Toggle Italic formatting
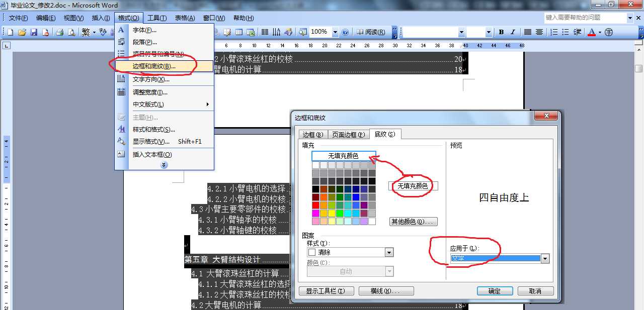Screen dimensions: 644x310 point(513,32)
